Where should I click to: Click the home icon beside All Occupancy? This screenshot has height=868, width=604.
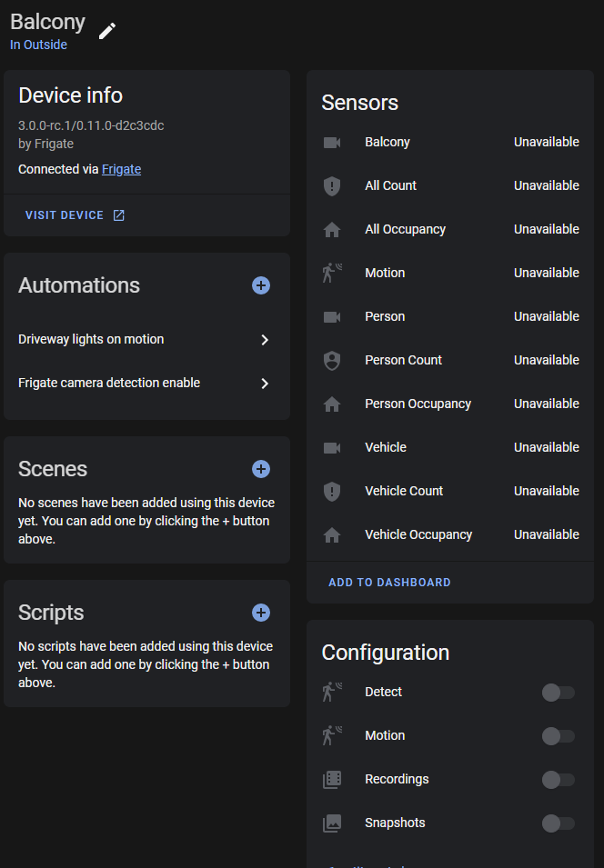click(x=332, y=230)
